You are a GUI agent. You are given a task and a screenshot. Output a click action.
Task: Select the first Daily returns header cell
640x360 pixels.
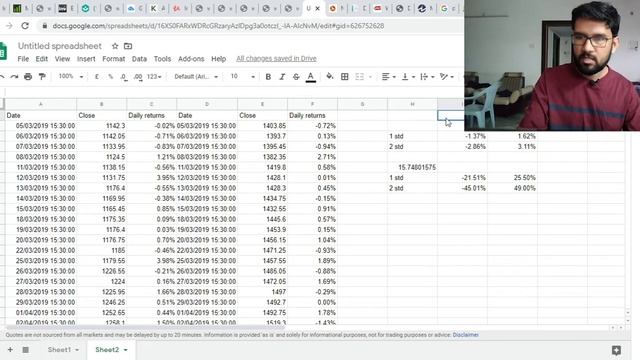151,116
